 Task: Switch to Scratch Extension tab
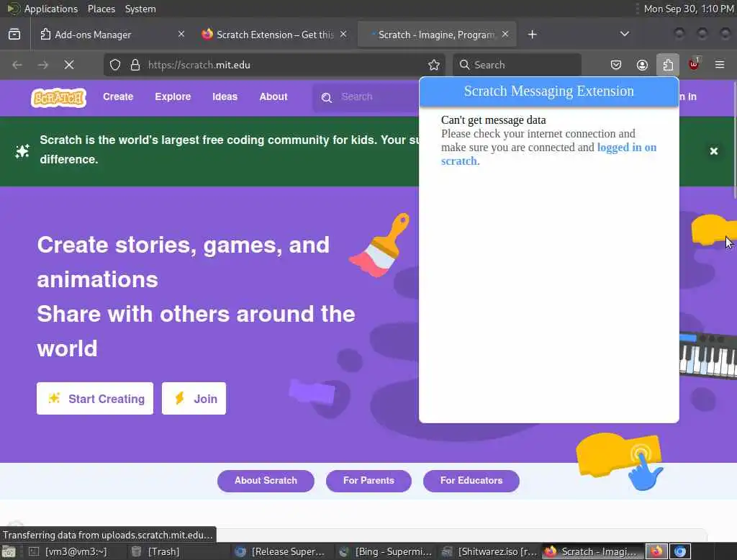point(274,35)
